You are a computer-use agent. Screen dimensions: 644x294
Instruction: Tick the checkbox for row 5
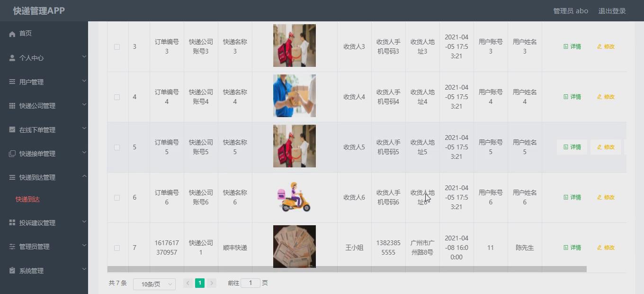tap(117, 147)
